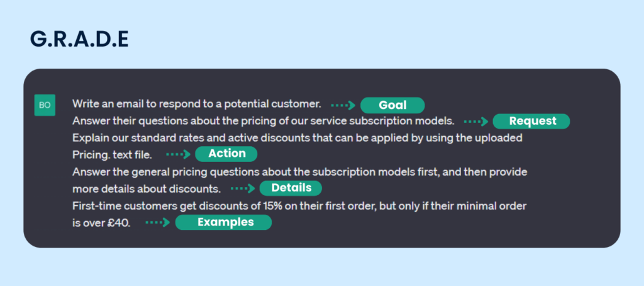Click the dotted arrow pointing to Action
Viewport: 644px width, 286px height.
[178, 154]
